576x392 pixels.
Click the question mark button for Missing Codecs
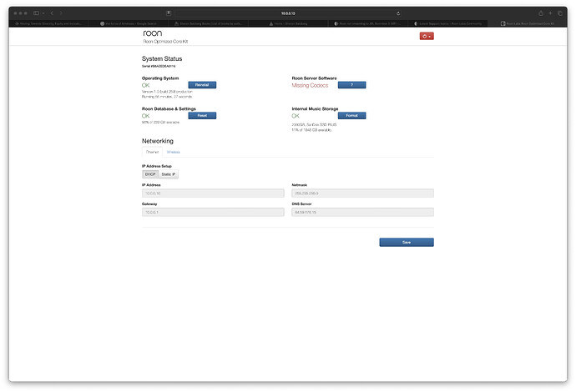coord(351,85)
